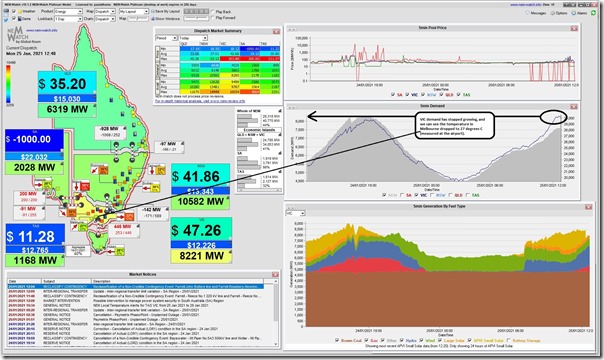The image size is (604, 360).
Task: Open Options in the top bar
Action: (x=559, y=13)
